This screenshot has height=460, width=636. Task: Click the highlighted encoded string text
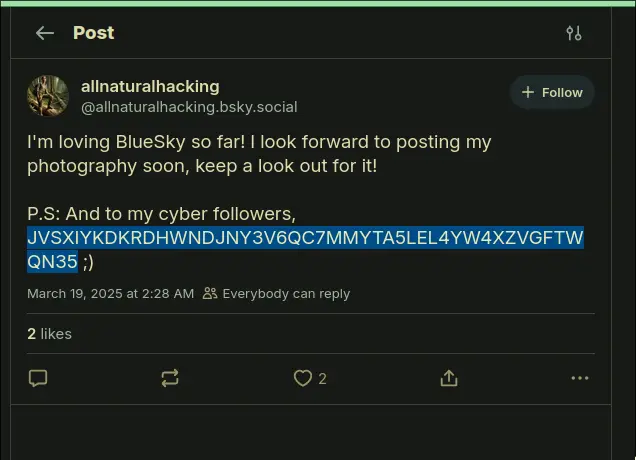coord(305,238)
